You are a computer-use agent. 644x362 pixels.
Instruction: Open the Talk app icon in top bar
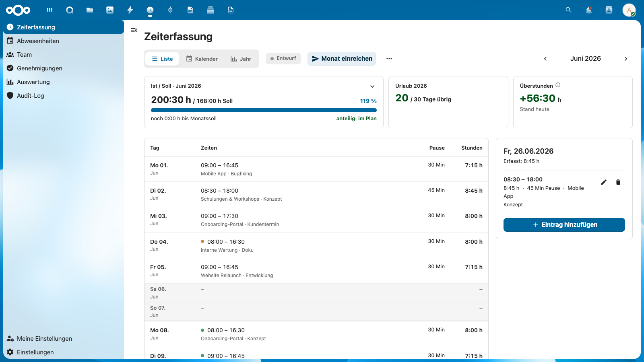[x=70, y=10]
